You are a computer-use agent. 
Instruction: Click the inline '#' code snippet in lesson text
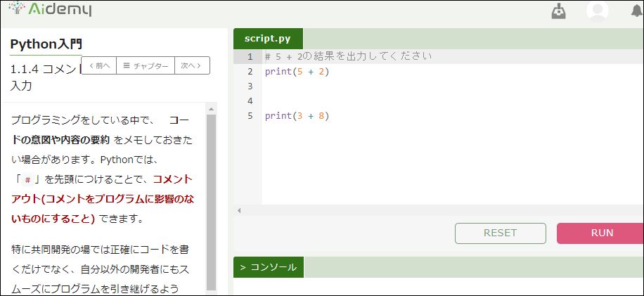point(28,180)
